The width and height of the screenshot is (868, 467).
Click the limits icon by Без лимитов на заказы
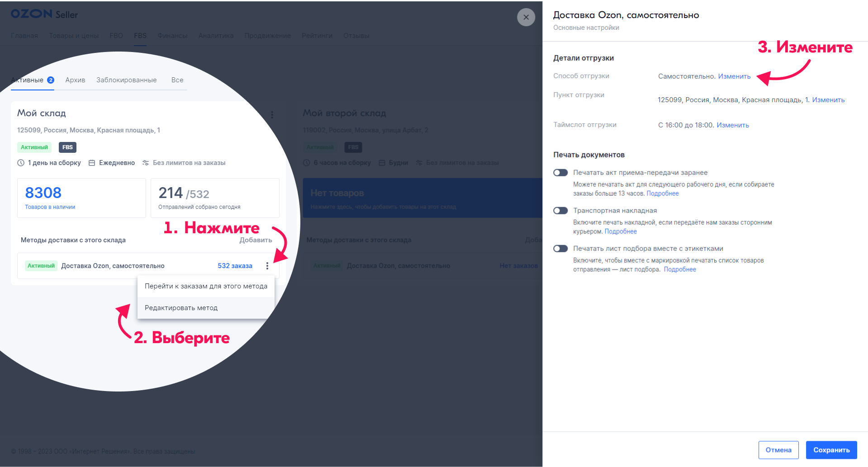[146, 163]
